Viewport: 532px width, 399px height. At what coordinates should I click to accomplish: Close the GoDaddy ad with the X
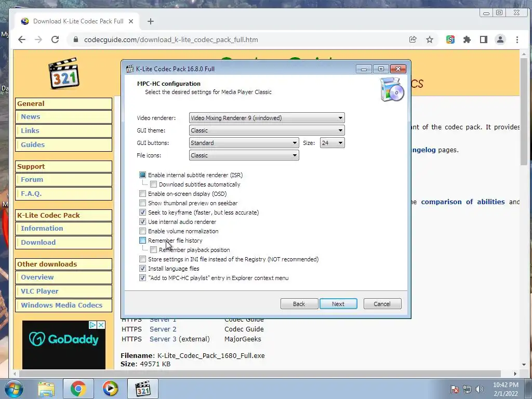tap(101, 325)
